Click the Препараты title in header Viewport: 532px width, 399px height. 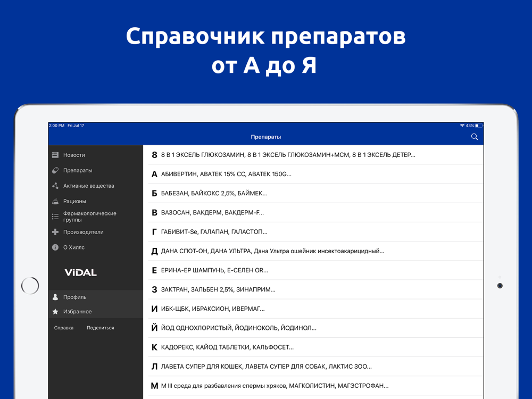[265, 137]
